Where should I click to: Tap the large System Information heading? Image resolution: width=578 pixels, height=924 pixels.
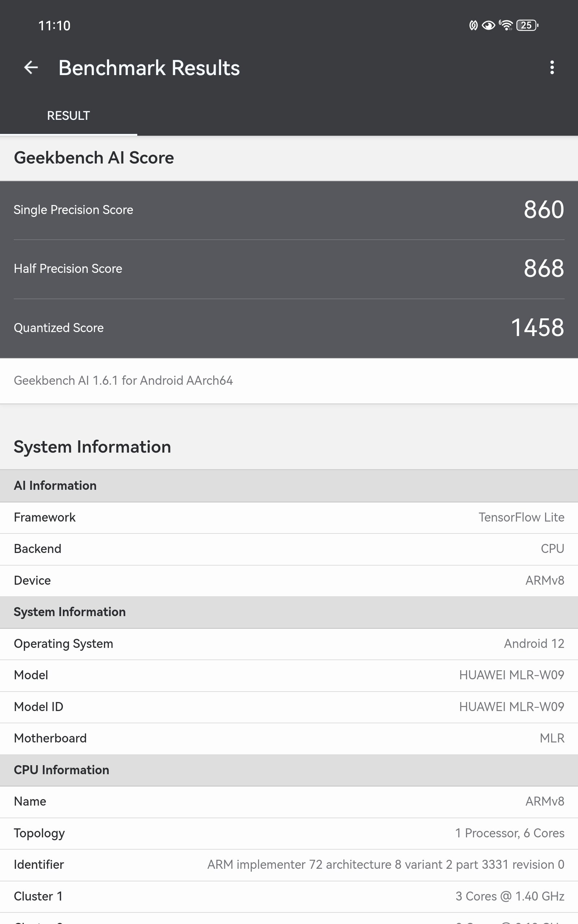[x=92, y=447]
